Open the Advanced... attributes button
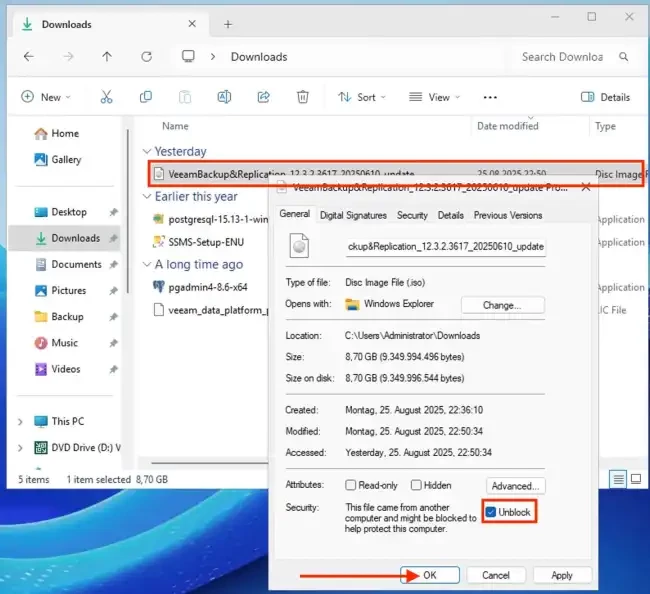 click(x=515, y=486)
